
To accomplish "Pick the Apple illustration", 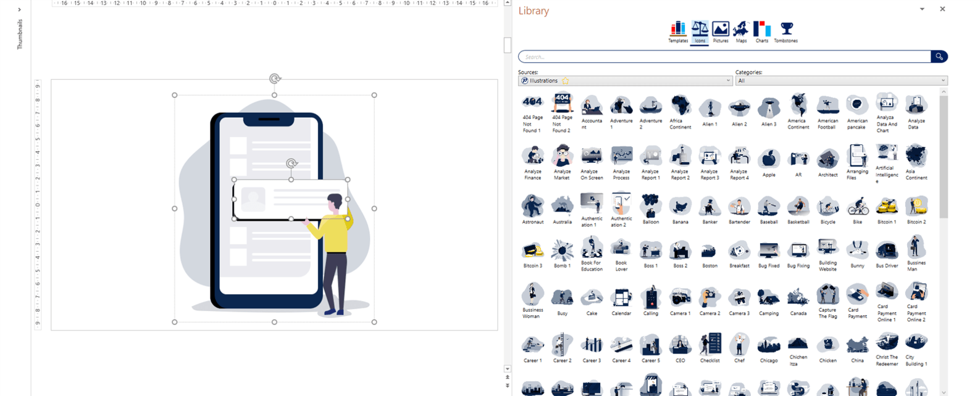I will tap(769, 160).
